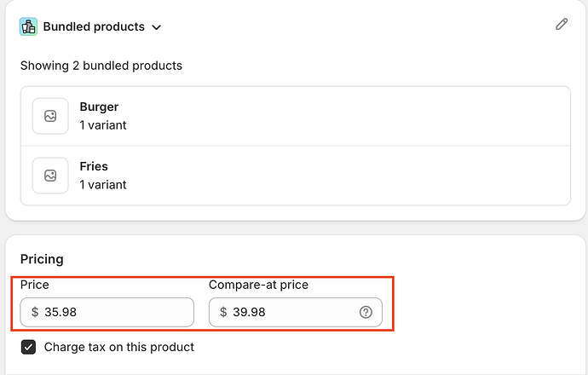The height and width of the screenshot is (375, 588).
Task: Click the Bundled products app icon
Action: [x=29, y=26]
